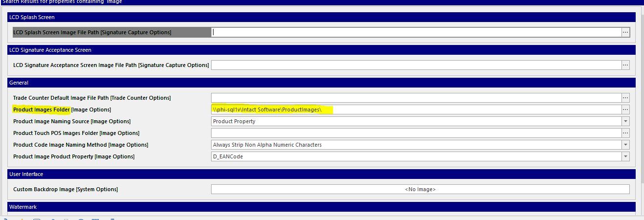Click LCD Splash Screen Image File Path field
644x220 pixels.
(416, 32)
